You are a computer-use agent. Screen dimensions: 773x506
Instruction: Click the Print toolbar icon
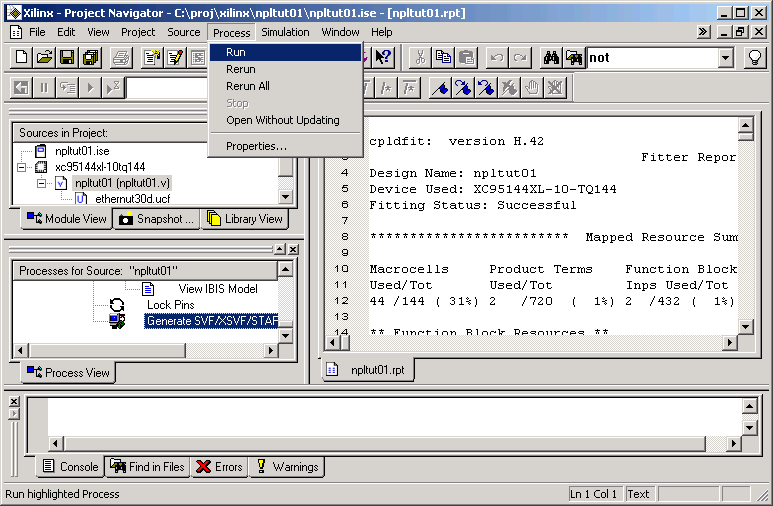click(121, 58)
